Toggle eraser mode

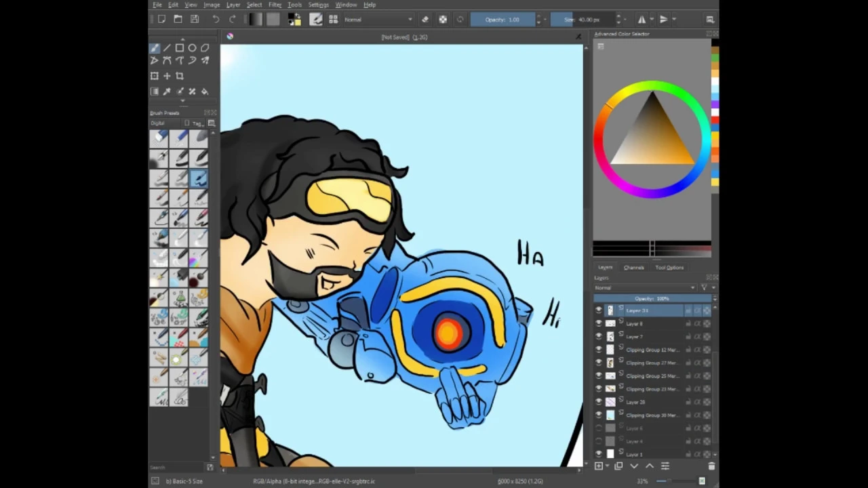tap(425, 20)
